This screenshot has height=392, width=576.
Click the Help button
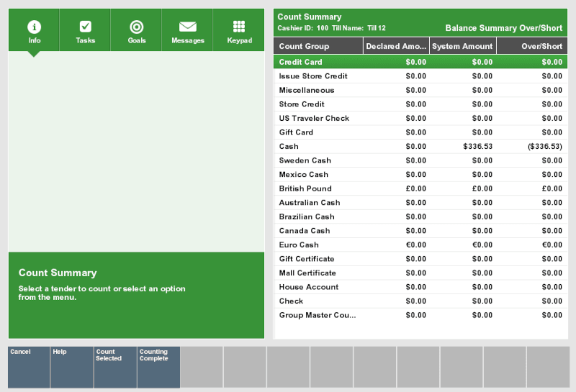click(x=72, y=367)
